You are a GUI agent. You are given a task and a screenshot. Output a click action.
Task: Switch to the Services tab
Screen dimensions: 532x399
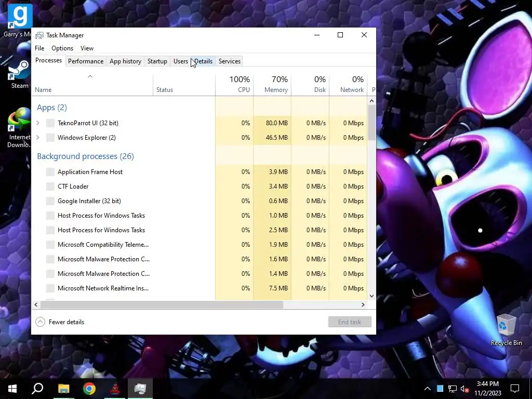tap(229, 61)
